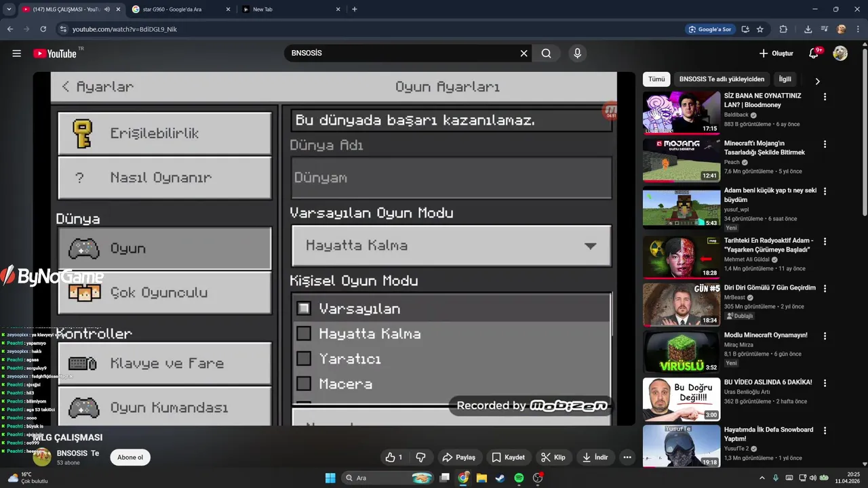Screen dimensions: 868x488
Task: Bookmark this page with the star icon
Action: tap(760, 29)
